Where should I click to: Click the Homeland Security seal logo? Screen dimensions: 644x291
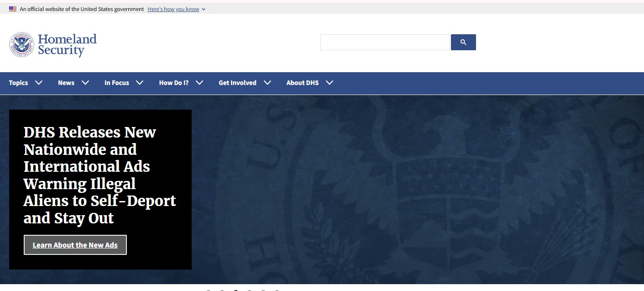coord(21,45)
